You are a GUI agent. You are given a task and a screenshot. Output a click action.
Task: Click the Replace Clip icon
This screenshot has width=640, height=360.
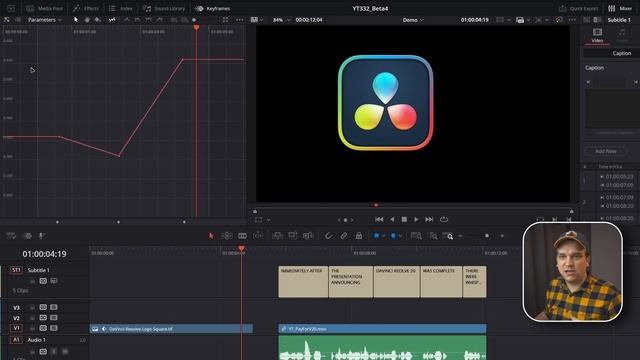308,236
